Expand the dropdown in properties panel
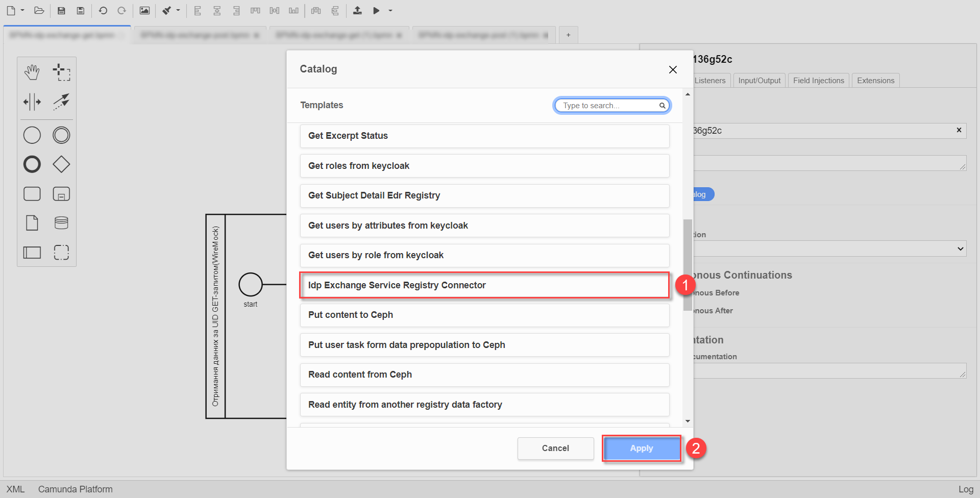 point(960,249)
